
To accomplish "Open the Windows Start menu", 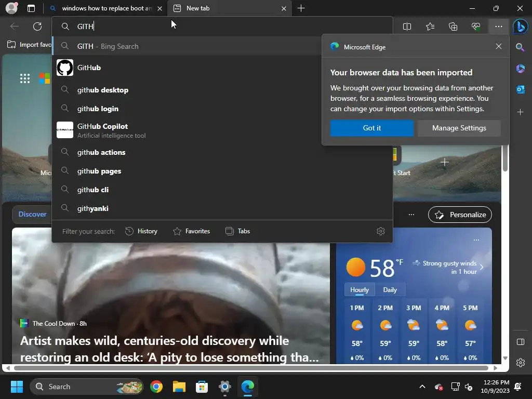I will click(x=17, y=387).
